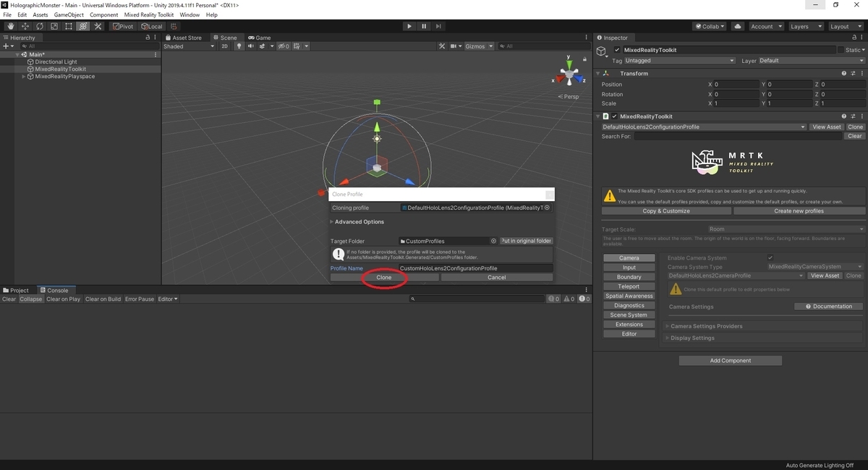The width and height of the screenshot is (868, 470).
Task: Toggle Clear on Play in Console
Action: point(64,299)
